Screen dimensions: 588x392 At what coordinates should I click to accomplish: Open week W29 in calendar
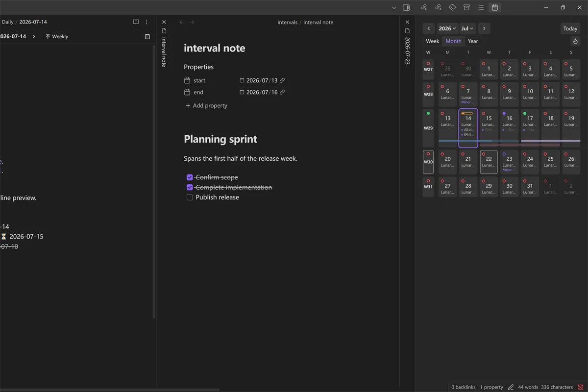(x=428, y=128)
